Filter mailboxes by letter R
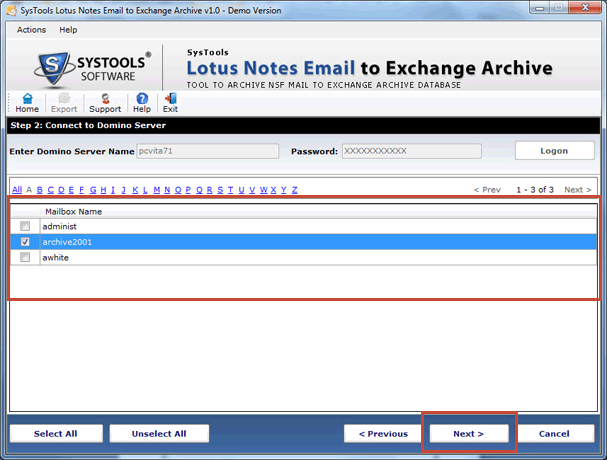 tap(209, 190)
